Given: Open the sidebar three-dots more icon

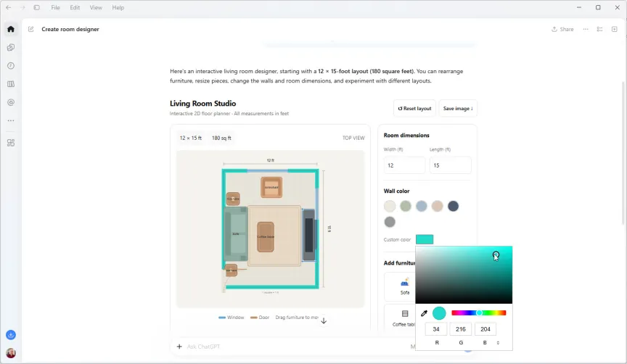Looking at the screenshot, I should (11, 120).
